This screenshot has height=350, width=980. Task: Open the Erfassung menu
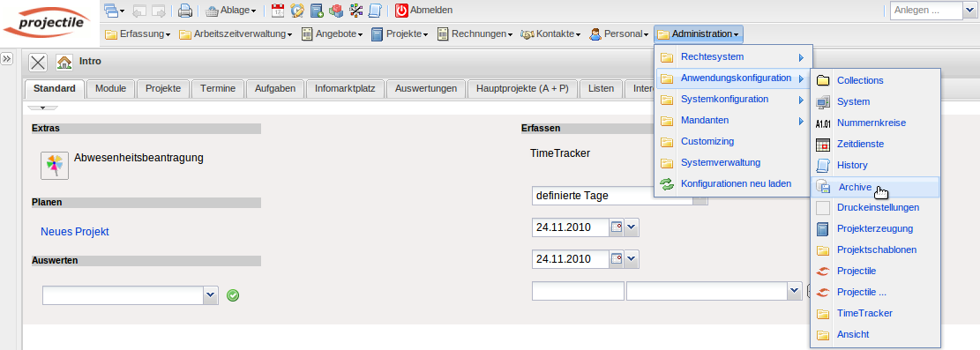(138, 34)
